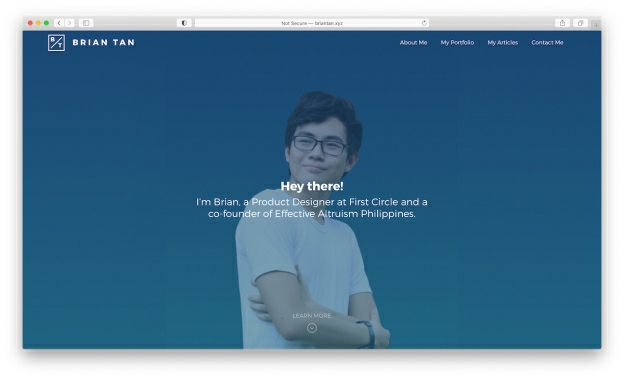The width and height of the screenshot is (624, 379).
Task: Go forward with the browser forward arrow
Action: point(69,23)
